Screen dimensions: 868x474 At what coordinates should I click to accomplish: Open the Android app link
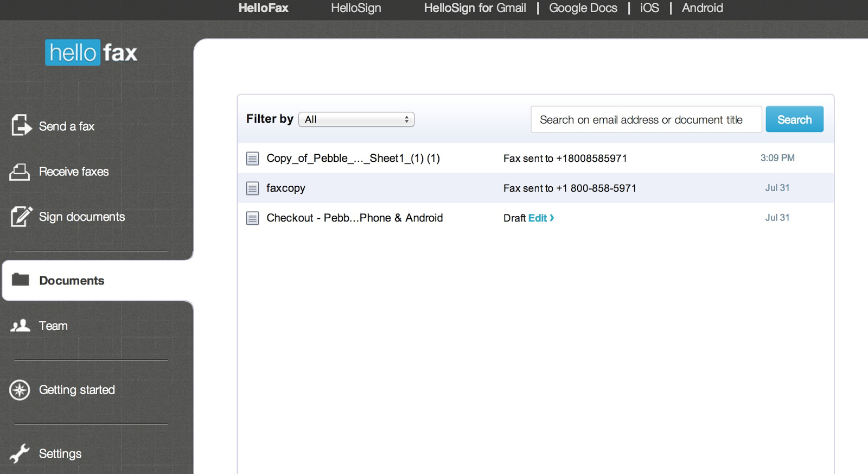pos(702,8)
